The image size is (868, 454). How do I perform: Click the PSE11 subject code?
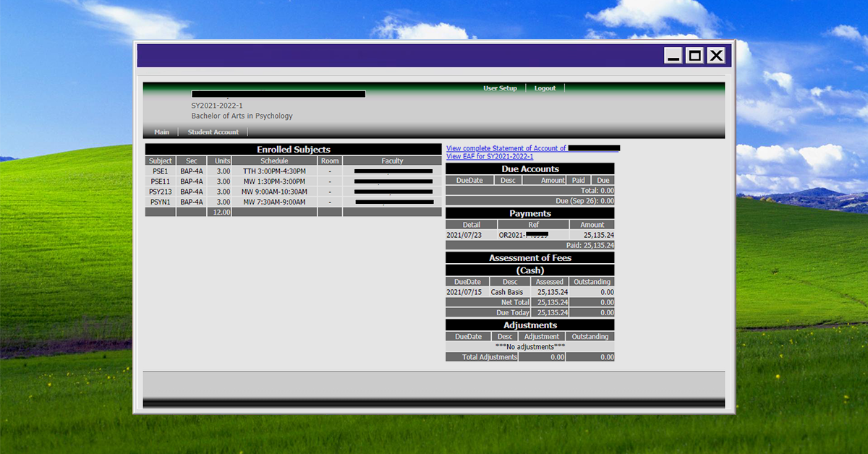pyautogui.click(x=161, y=181)
